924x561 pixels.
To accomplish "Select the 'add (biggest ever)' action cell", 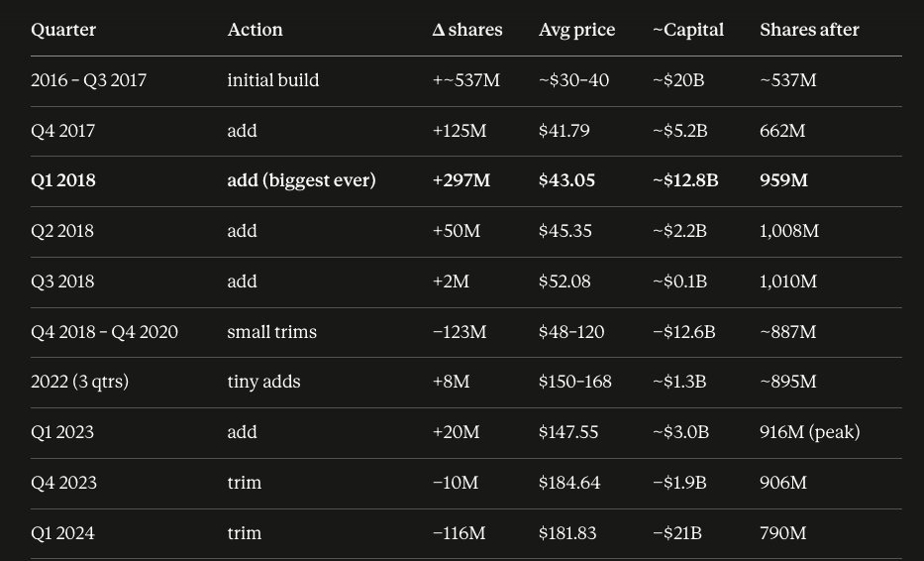I will coord(301,180).
